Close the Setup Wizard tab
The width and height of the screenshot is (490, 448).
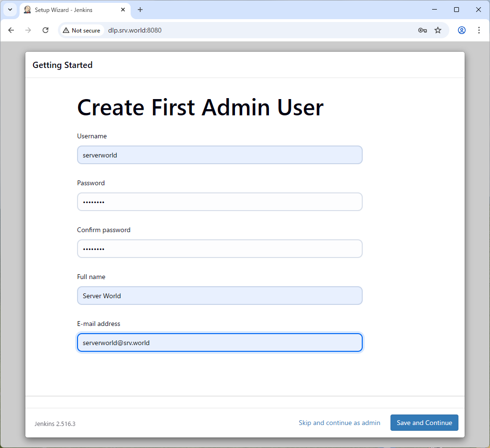pyautogui.click(x=123, y=10)
